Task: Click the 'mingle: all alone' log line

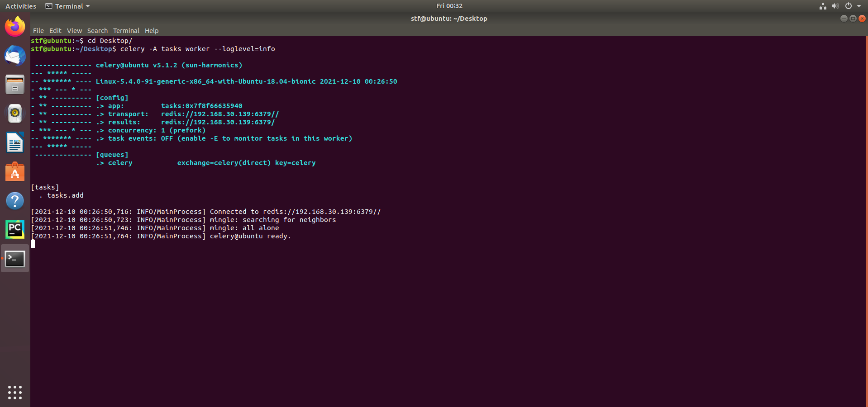Action: coord(155,228)
